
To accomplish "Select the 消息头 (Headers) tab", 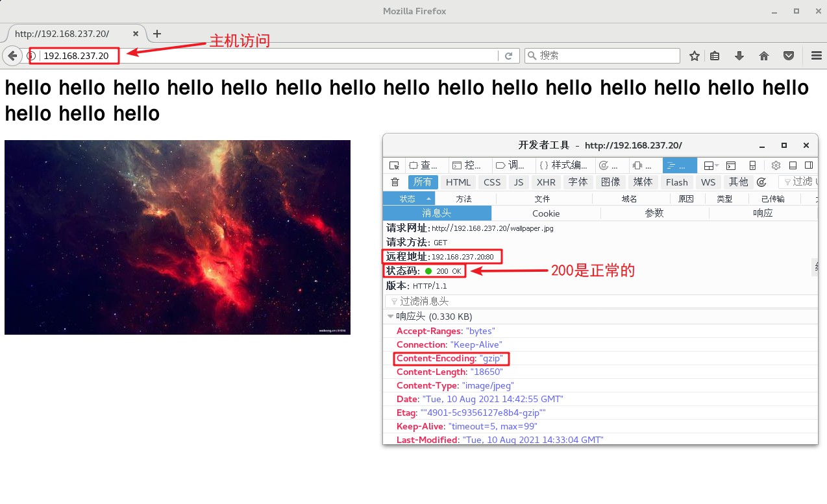I will [437, 213].
